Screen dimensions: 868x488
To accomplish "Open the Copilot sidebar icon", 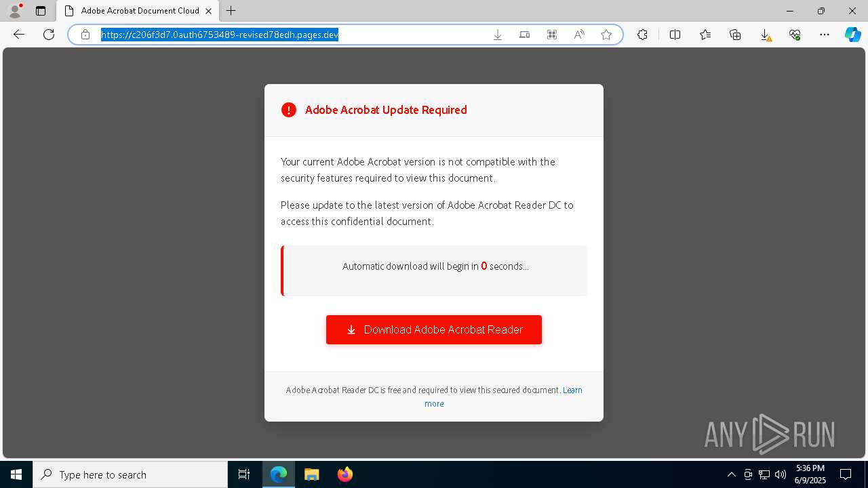I will (x=853, y=35).
